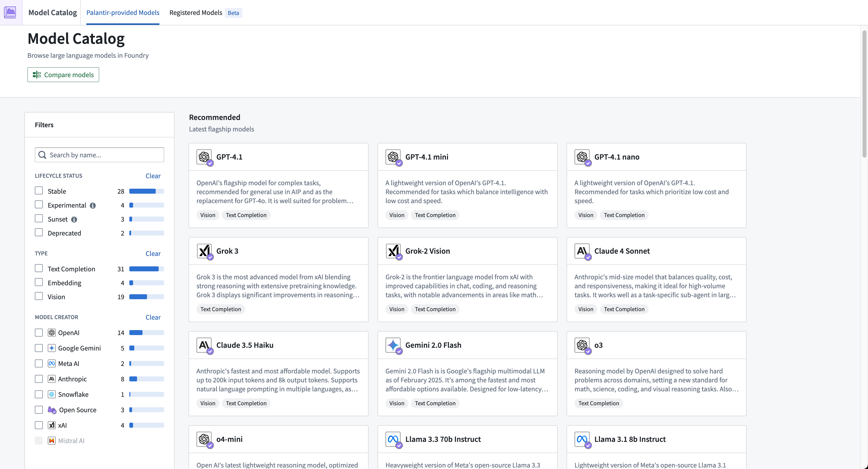
Task: Select the Palantir-provided Models tab
Action: [x=123, y=12]
